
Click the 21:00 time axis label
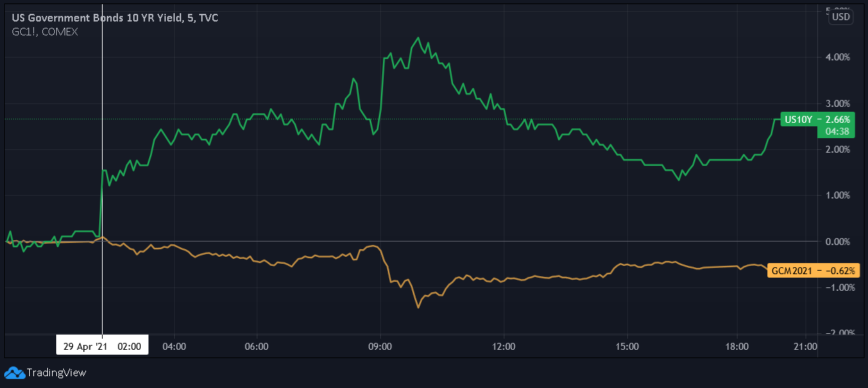coord(805,346)
